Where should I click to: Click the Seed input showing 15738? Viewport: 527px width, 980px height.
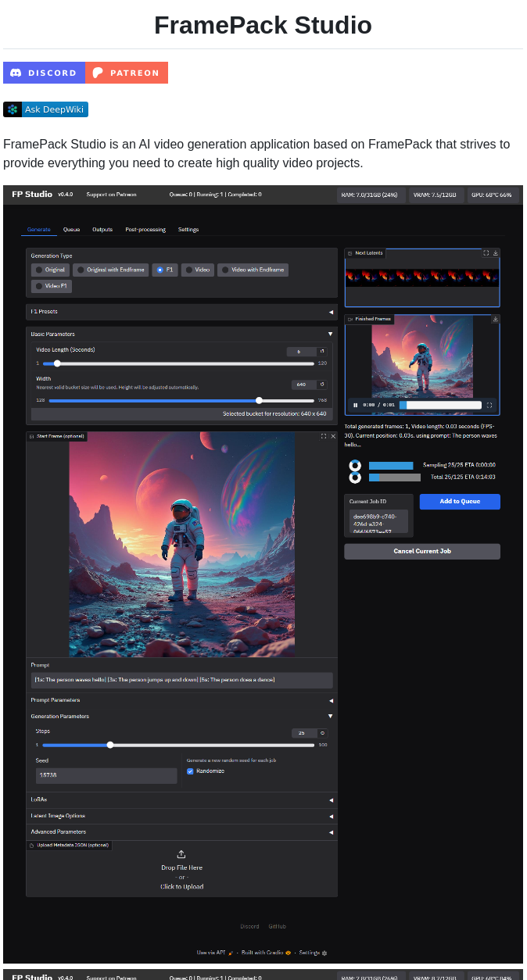106,775
